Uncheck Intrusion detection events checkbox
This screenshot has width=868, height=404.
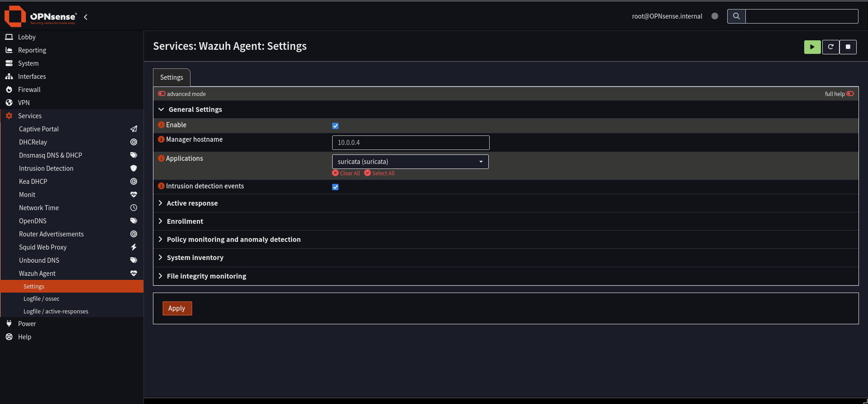(335, 187)
